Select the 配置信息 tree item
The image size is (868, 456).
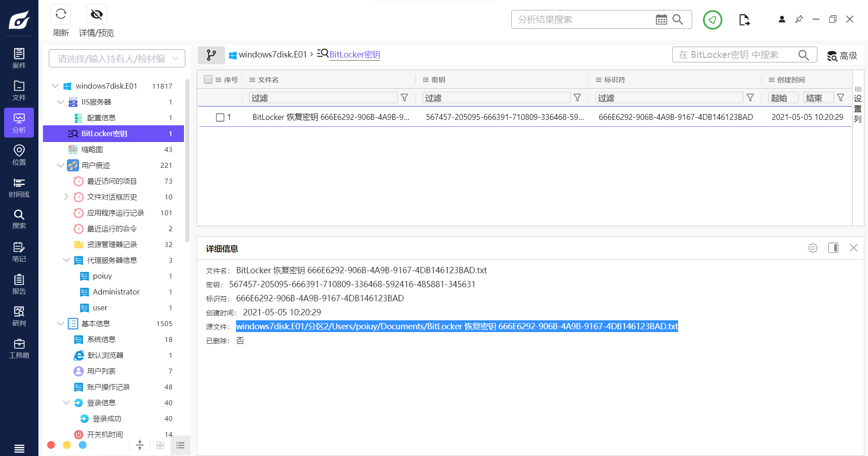click(x=113, y=118)
